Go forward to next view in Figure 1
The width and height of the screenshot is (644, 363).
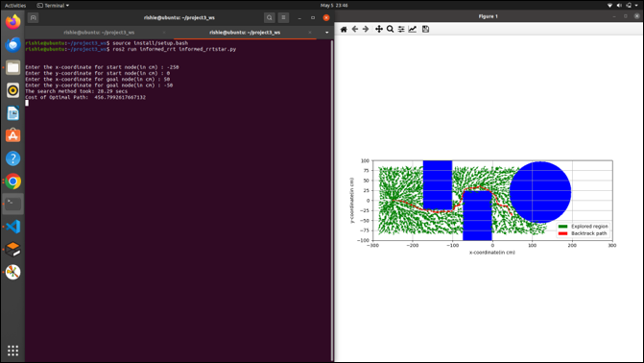point(366,29)
